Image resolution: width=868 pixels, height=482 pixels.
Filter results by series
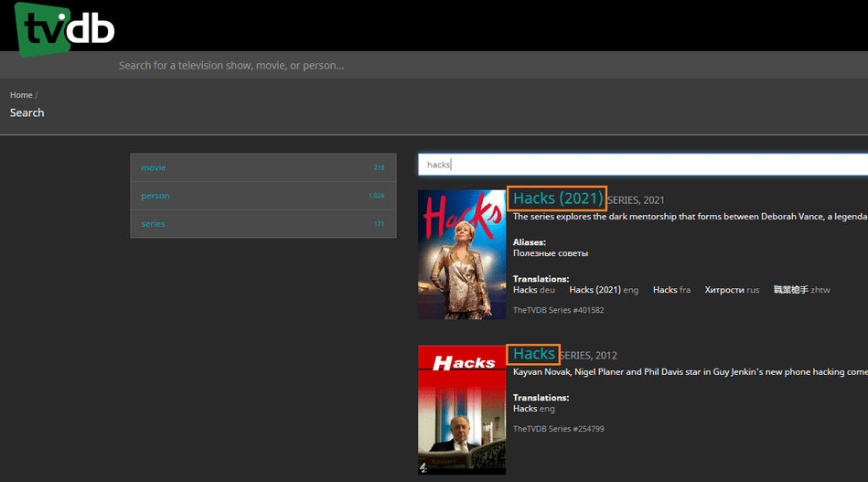[263, 224]
